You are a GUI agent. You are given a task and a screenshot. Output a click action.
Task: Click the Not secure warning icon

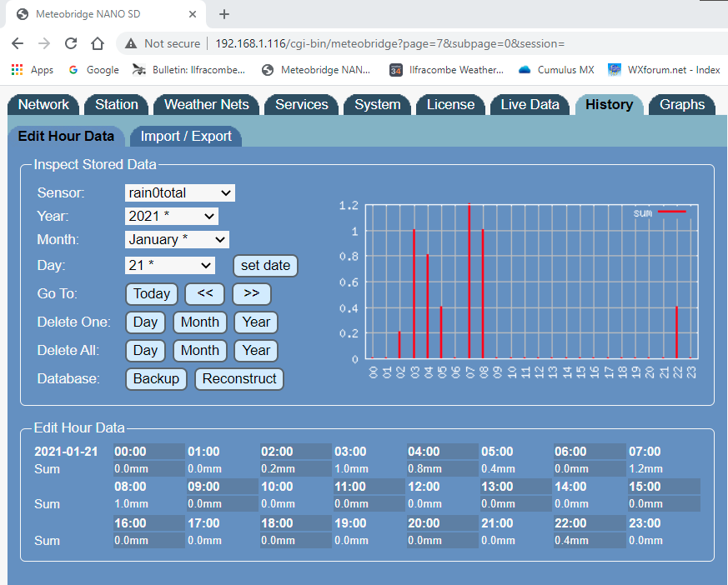click(131, 43)
